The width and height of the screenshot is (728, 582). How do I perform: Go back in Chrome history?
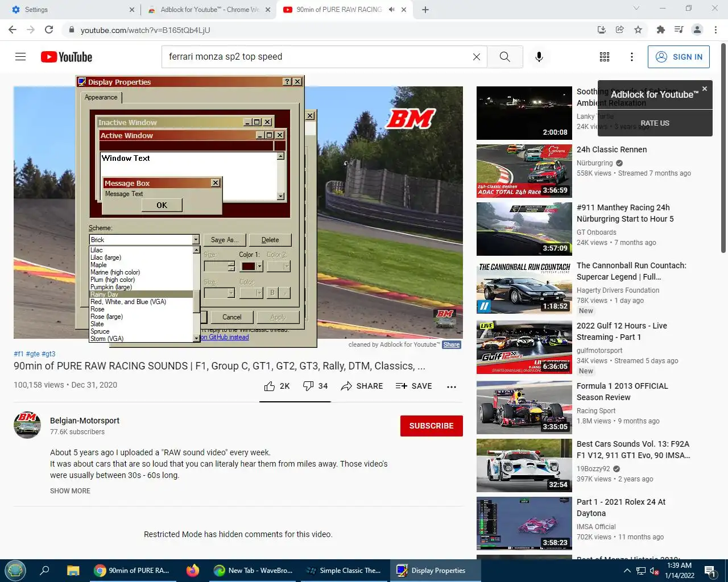pos(13,30)
